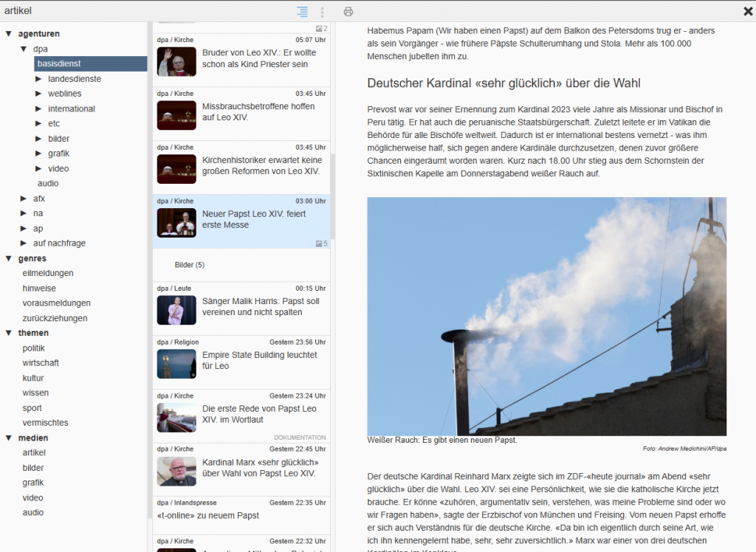Click thumbnail of Missbrauchsbetroffene article
This screenshot has width=756, height=552.
176,116
